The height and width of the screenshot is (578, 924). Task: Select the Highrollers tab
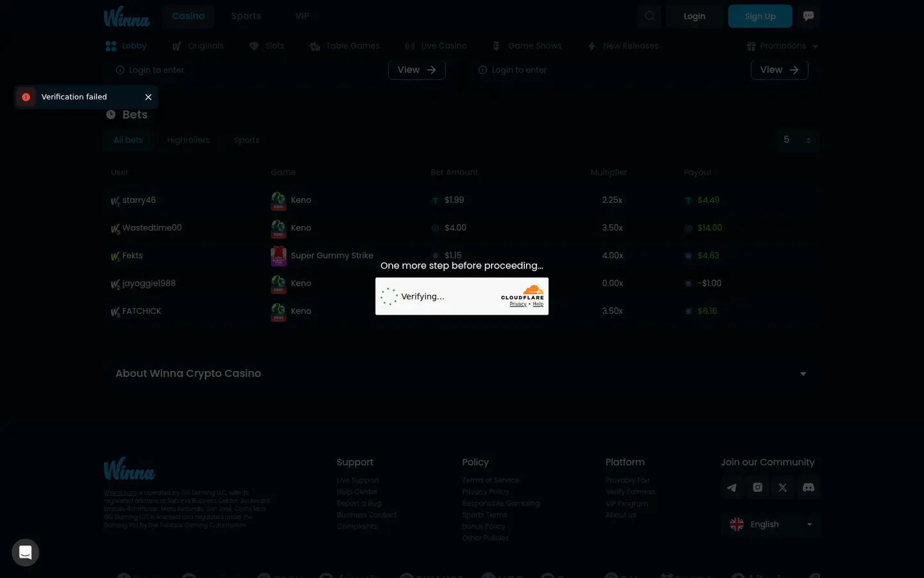189,140
